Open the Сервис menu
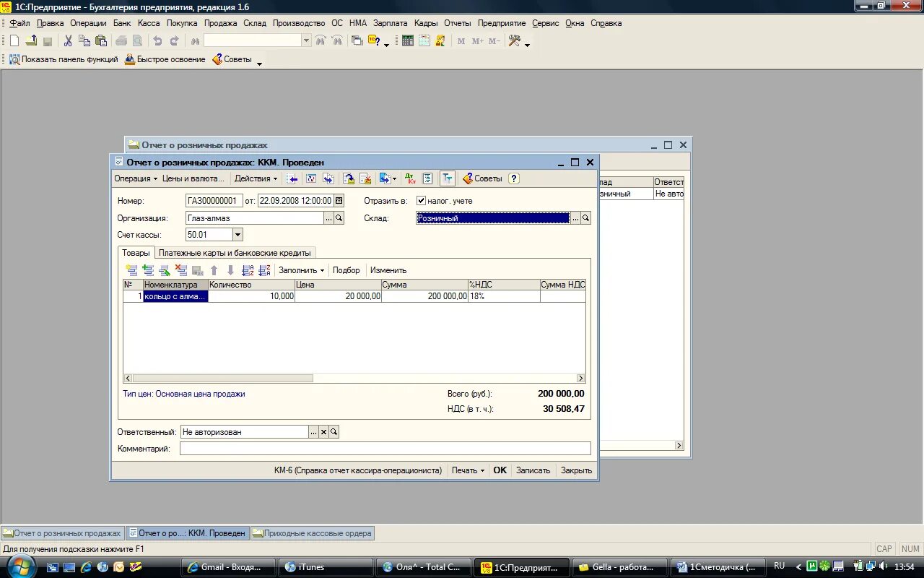 (x=546, y=23)
